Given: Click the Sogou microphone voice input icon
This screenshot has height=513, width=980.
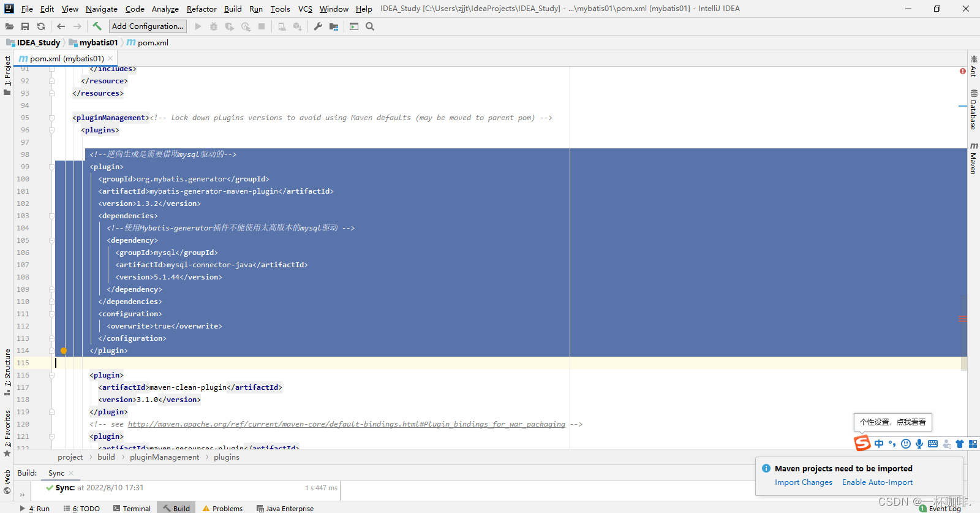Looking at the screenshot, I should tap(919, 444).
